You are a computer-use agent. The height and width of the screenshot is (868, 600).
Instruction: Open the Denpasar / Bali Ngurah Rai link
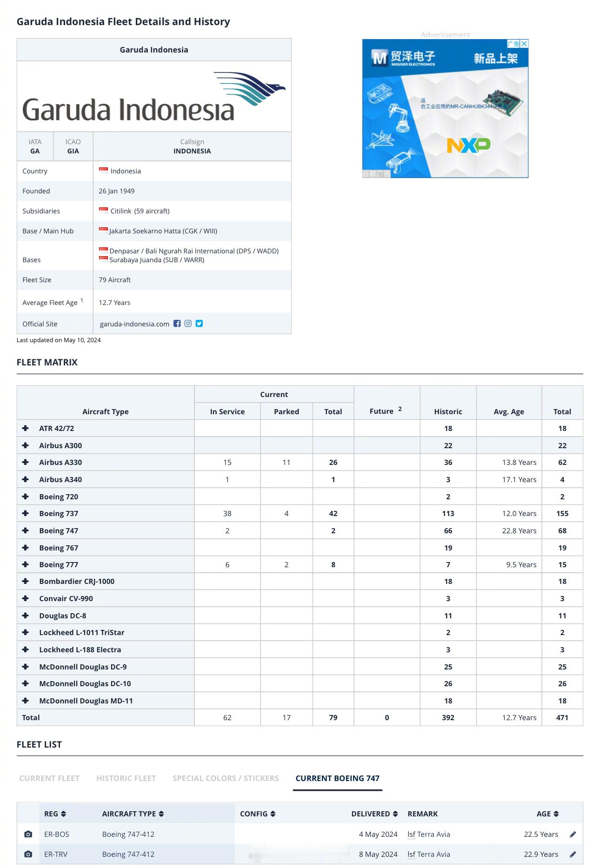tap(194, 251)
